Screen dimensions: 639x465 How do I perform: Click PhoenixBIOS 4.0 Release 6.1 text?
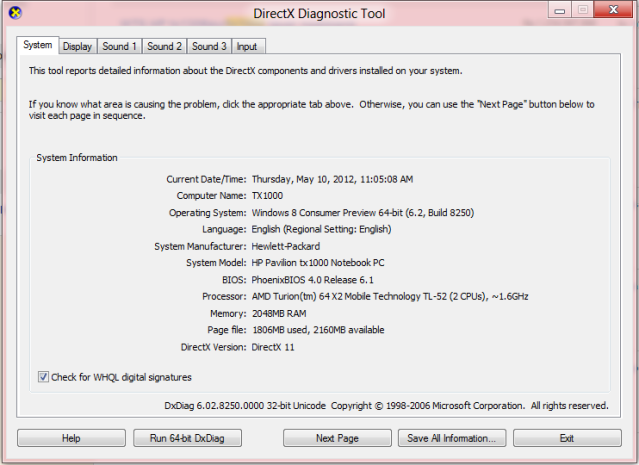pos(313,280)
